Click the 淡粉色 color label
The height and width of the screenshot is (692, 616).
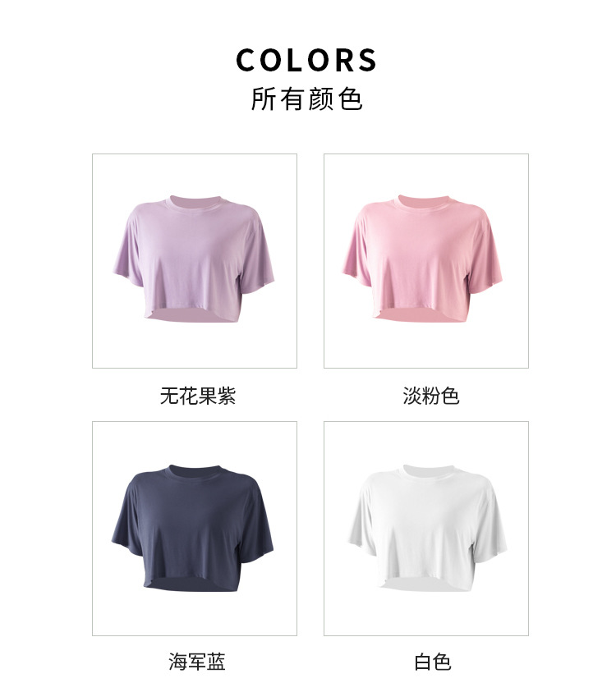[431, 396]
